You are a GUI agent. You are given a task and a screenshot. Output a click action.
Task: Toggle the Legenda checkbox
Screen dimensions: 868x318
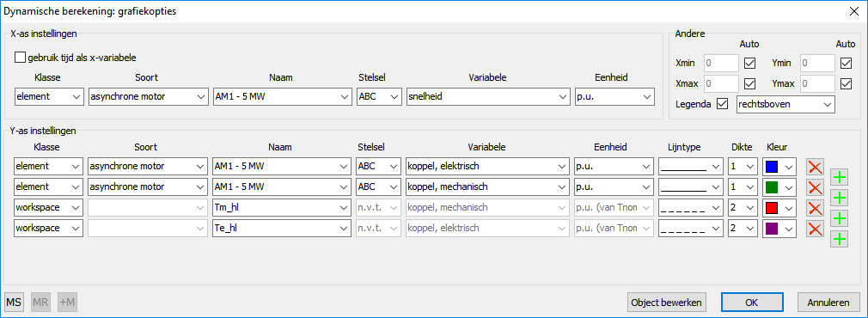[x=722, y=104]
